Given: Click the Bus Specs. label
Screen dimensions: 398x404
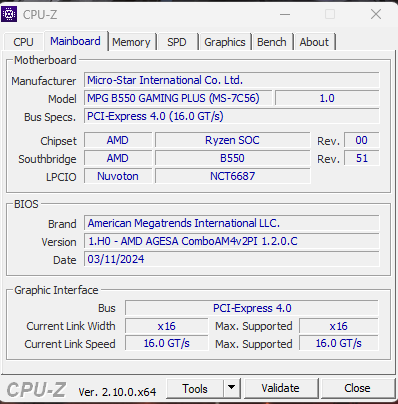Looking at the screenshot, I should pos(50,117).
